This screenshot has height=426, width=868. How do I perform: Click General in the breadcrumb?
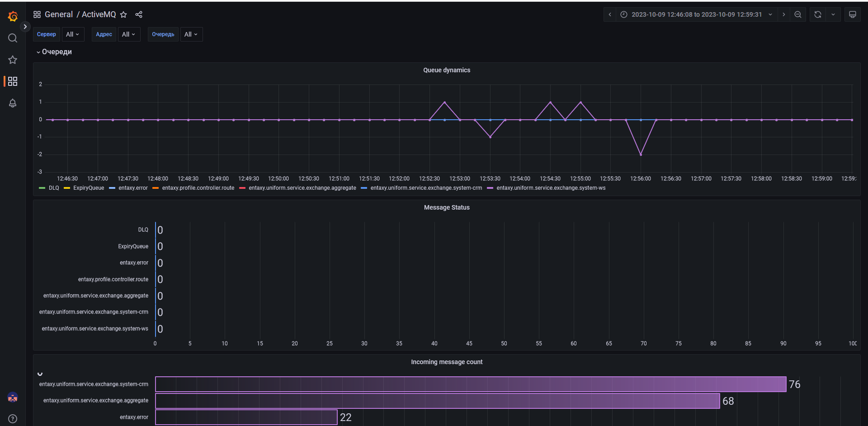[58, 14]
